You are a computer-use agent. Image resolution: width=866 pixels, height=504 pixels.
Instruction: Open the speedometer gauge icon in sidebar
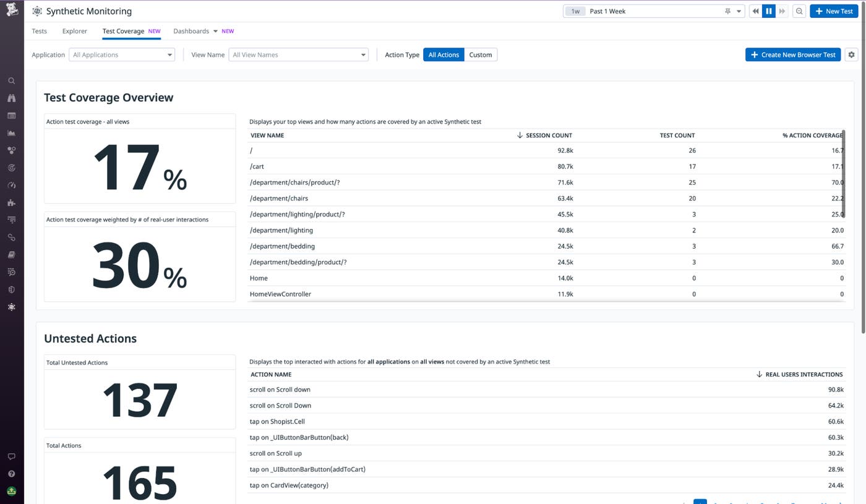point(12,186)
